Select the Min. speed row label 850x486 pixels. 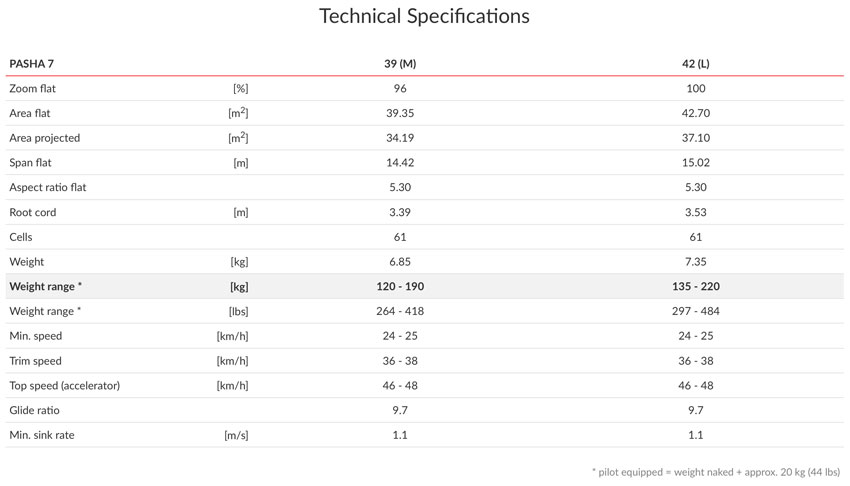tap(36, 336)
